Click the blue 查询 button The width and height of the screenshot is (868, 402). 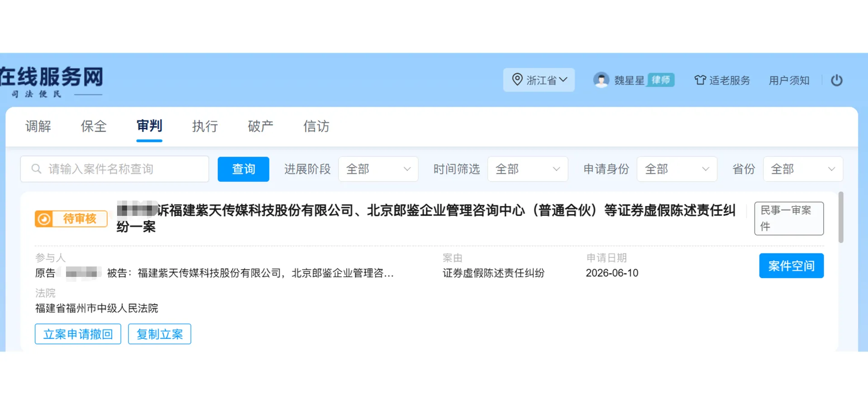[x=243, y=169]
